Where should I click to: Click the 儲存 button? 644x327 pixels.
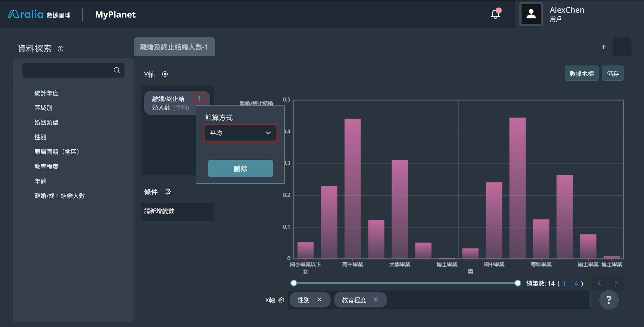613,74
